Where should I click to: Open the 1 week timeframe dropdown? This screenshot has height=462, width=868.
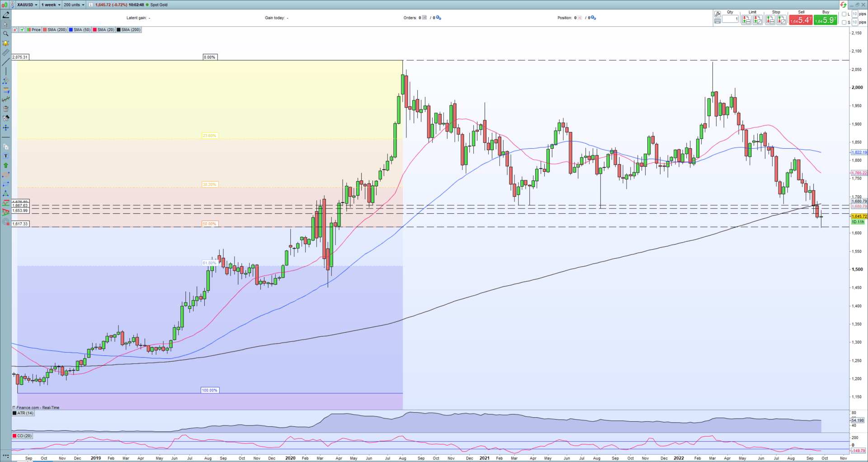(x=51, y=5)
